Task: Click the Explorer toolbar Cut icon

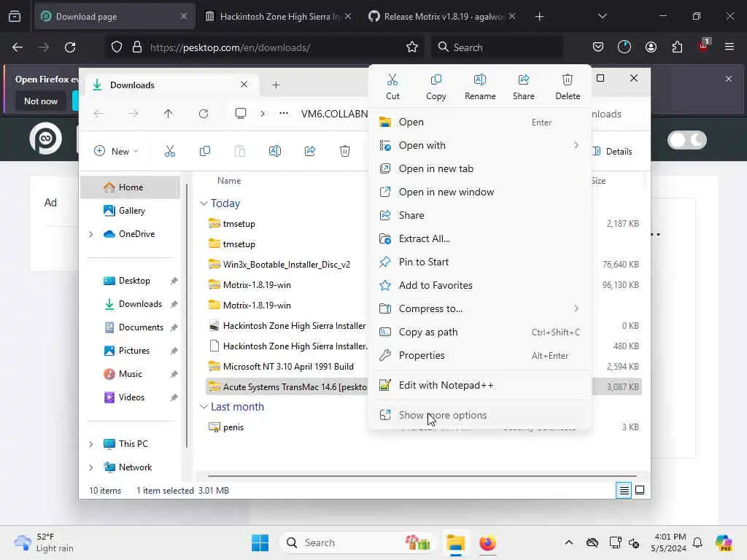Action: coord(170,152)
